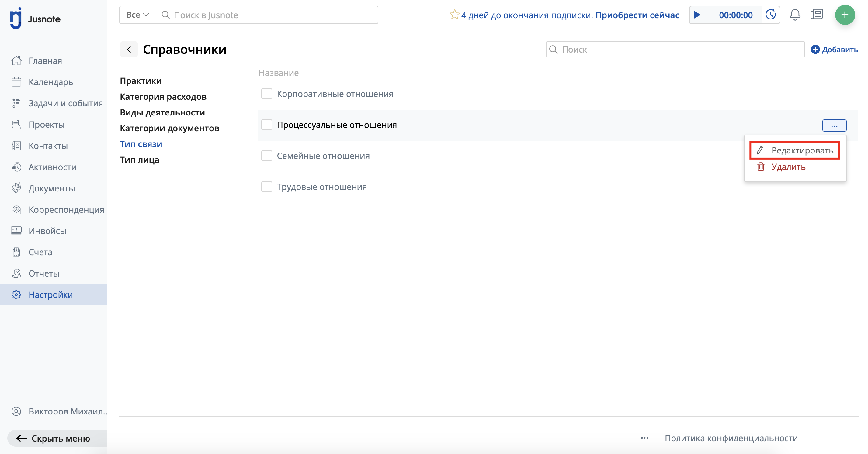Click Приобрести сейчас link
This screenshot has width=868, height=454.
pos(637,15)
